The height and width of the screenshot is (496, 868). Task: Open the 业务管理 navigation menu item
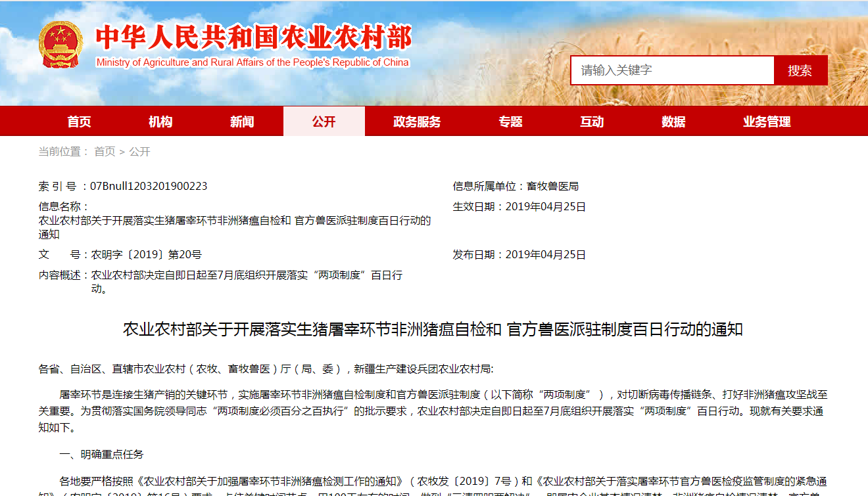point(767,122)
